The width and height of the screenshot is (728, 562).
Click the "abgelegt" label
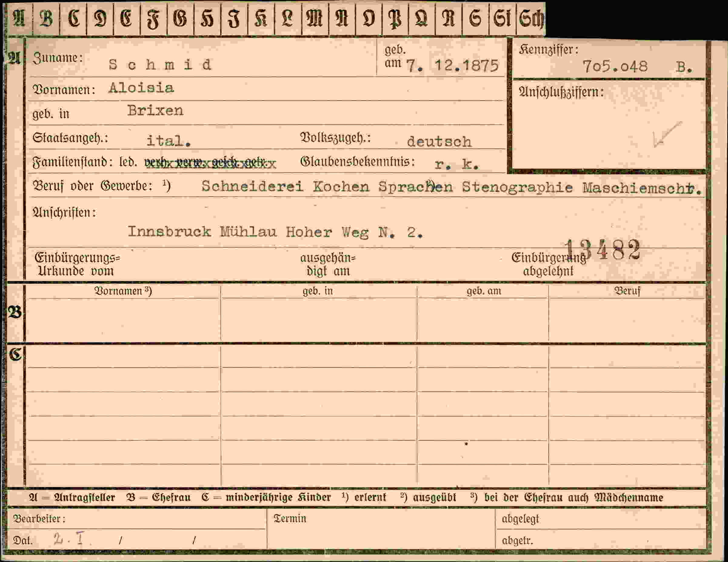520,519
